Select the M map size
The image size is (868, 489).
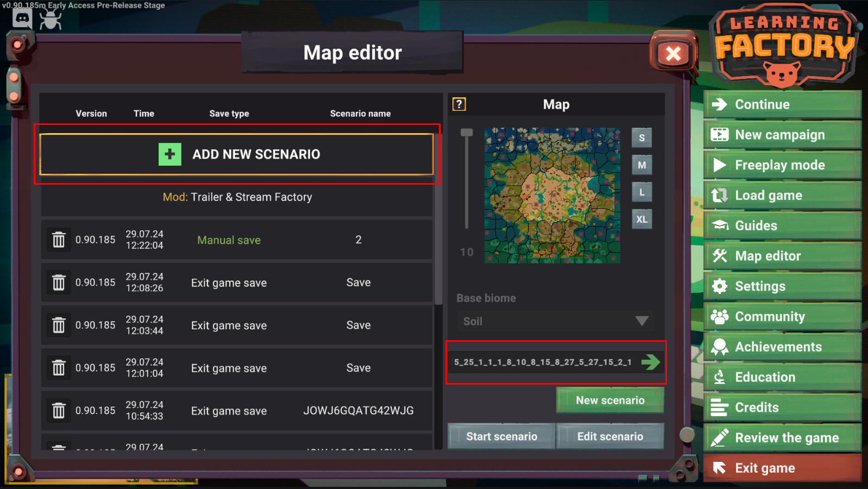pyautogui.click(x=642, y=165)
